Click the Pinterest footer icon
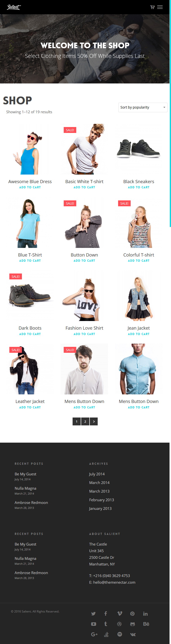The image size is (171, 644). point(133,613)
